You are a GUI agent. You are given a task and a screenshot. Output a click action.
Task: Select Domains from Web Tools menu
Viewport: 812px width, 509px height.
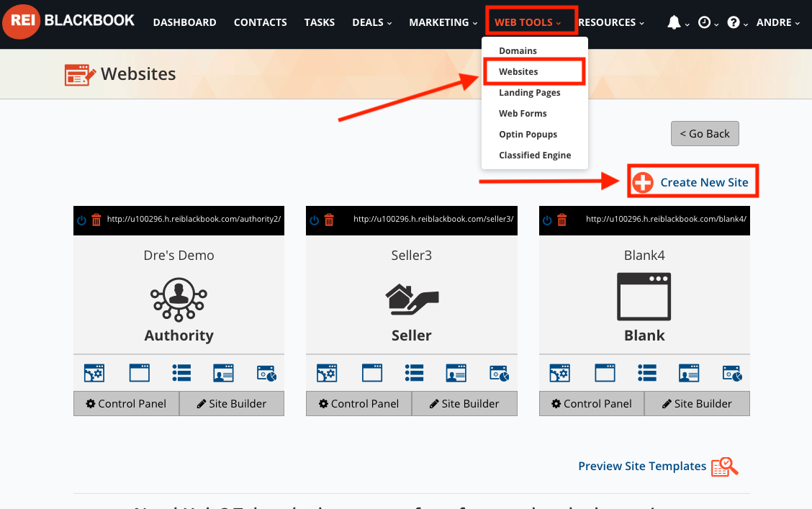(518, 50)
